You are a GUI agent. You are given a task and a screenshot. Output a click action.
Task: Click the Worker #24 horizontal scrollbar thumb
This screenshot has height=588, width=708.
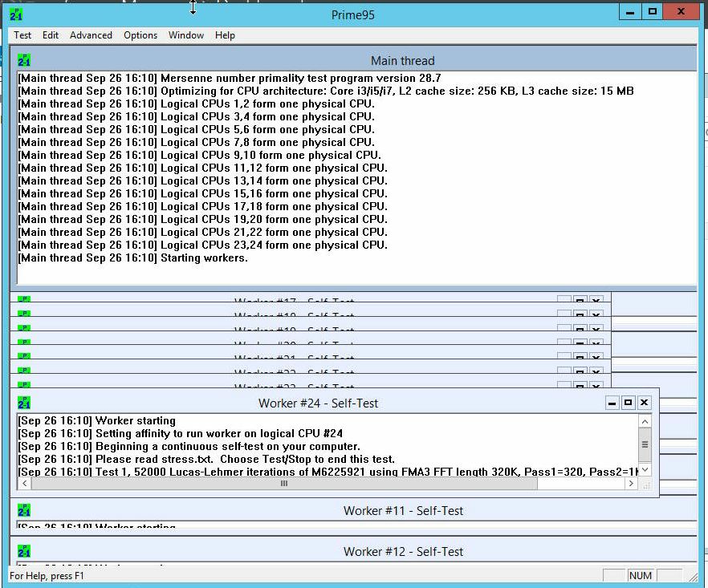coord(284,483)
